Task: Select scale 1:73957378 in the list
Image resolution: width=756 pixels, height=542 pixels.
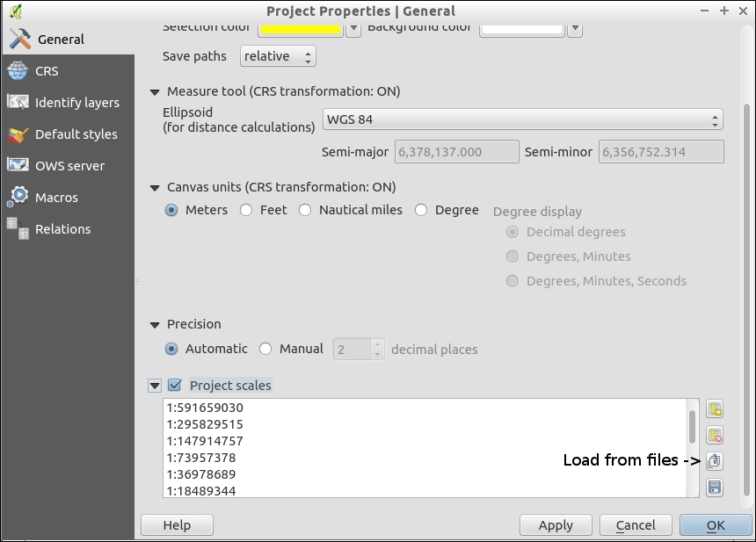Action: click(x=201, y=458)
